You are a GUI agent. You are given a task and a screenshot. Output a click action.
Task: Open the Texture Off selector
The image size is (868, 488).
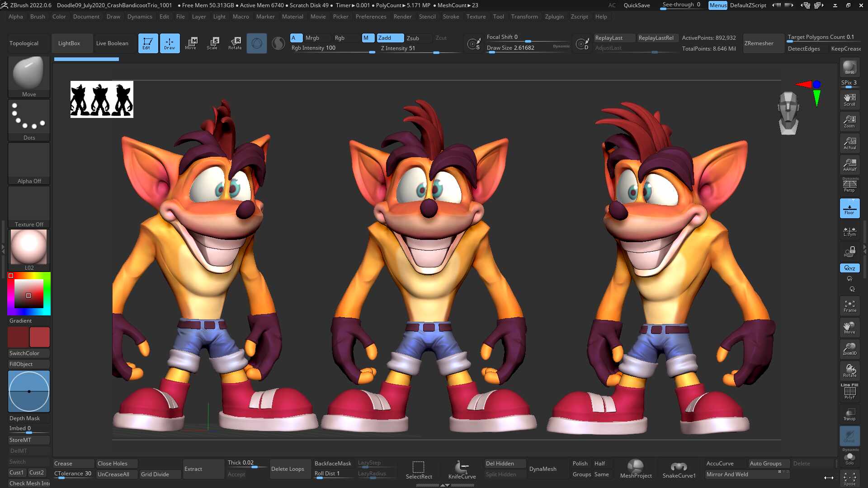pos(29,207)
